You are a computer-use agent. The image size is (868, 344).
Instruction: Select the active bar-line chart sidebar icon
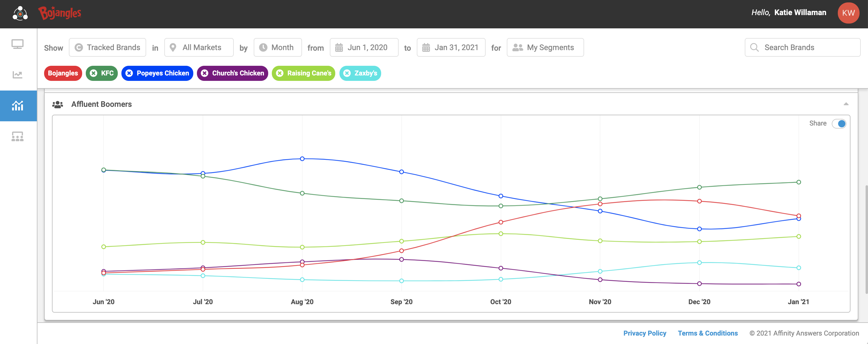coord(18,106)
